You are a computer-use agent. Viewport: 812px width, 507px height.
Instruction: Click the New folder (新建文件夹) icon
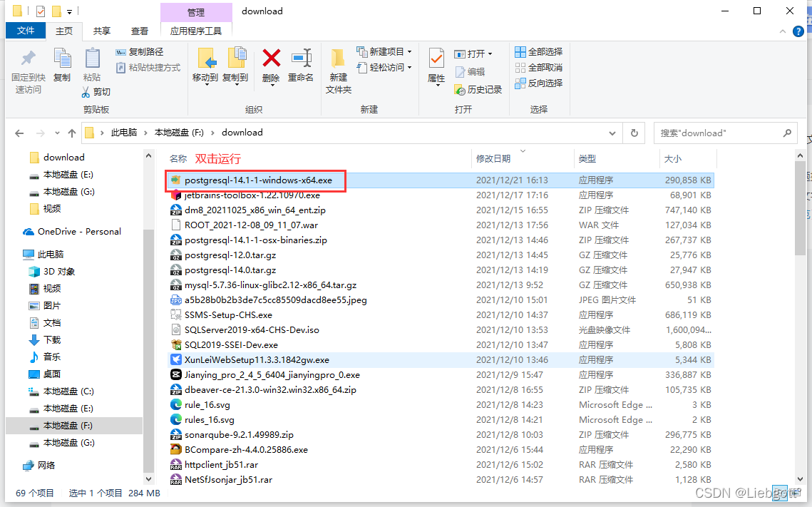[338, 58]
